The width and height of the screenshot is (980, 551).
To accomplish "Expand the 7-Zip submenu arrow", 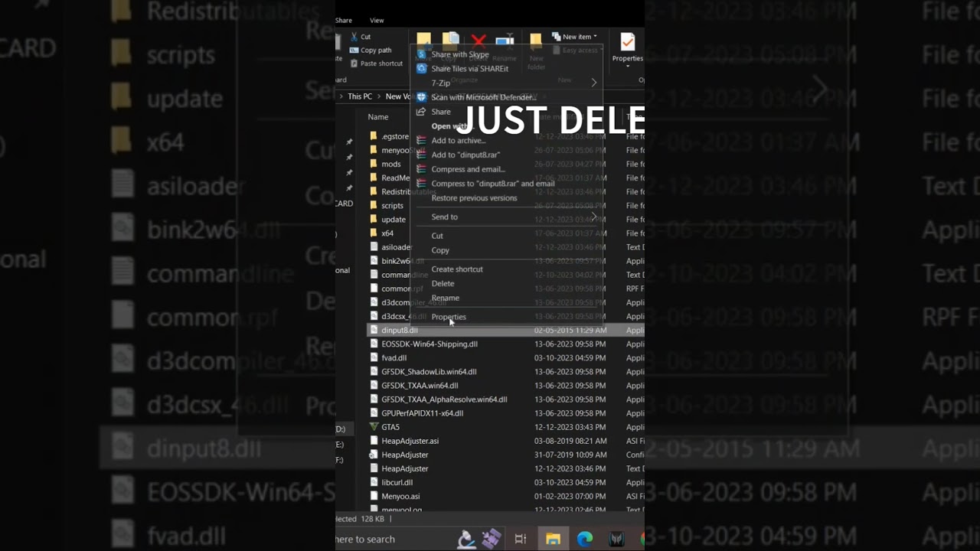I will [x=593, y=83].
